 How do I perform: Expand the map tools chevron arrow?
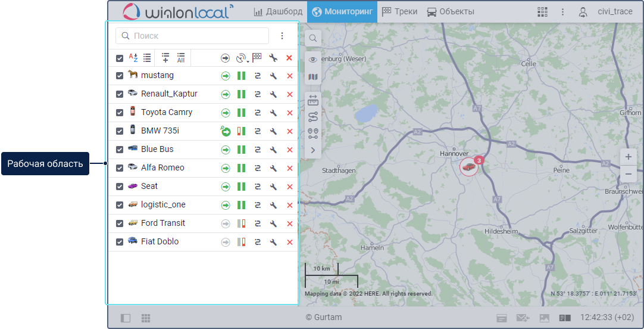pos(313,150)
